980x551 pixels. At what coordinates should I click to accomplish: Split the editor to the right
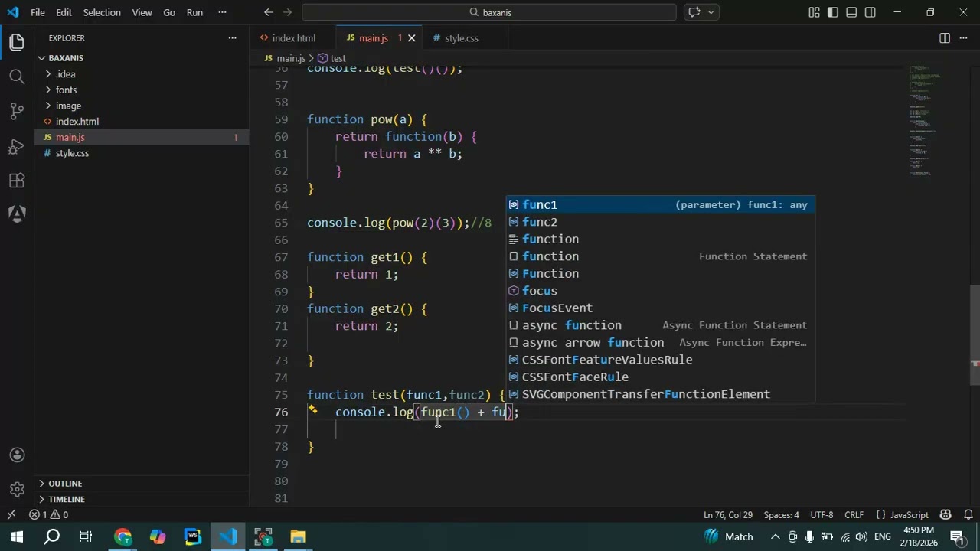click(x=945, y=37)
